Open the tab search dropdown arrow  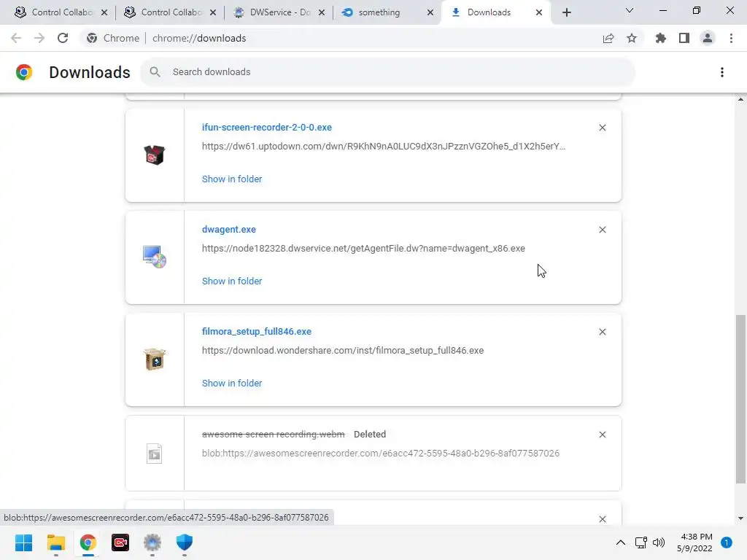[x=630, y=10]
